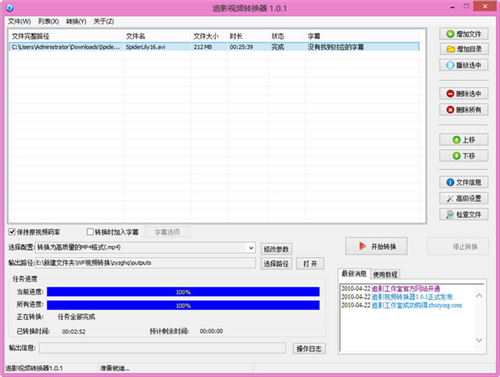Viewport: 500px width, 377px height.
Task: Click the 所有进度 progress bar
Action: tap(183, 305)
